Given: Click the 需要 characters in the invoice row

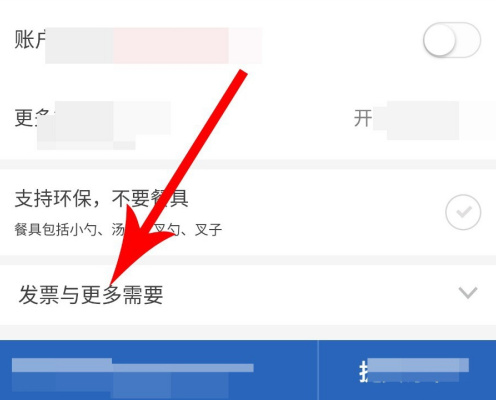Looking at the screenshot, I should [x=143, y=295].
